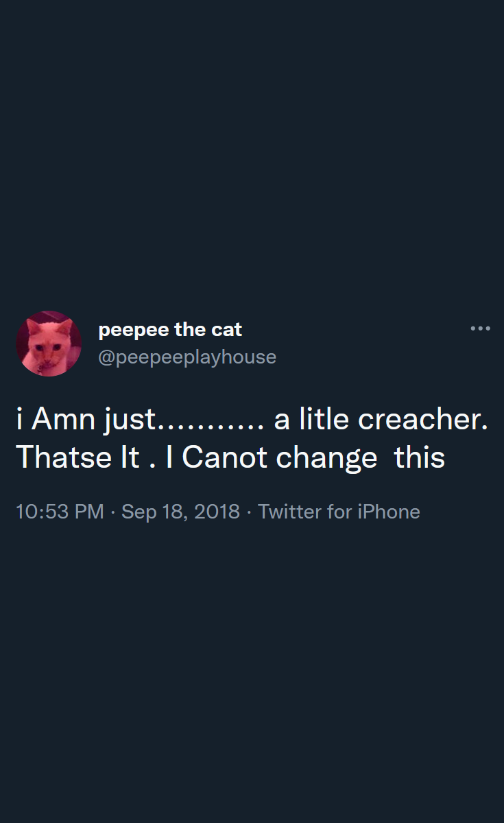Click the word "Canot" in the tweet
Screen dimensions: 504x823
(224, 457)
